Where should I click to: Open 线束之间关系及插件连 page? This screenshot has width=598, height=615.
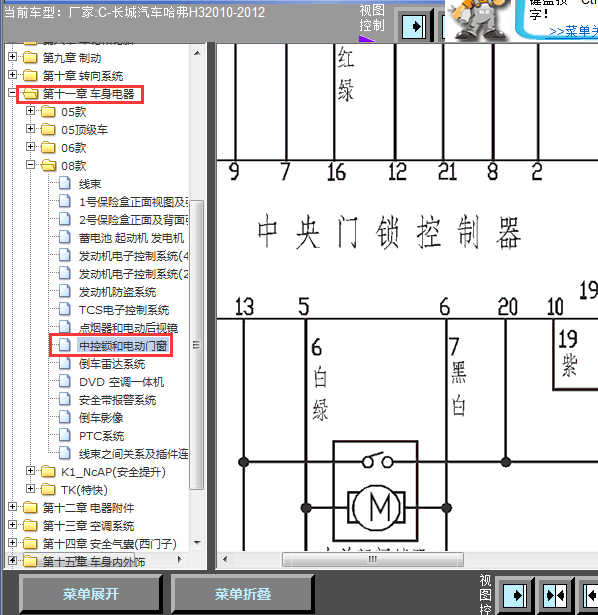coord(133,454)
